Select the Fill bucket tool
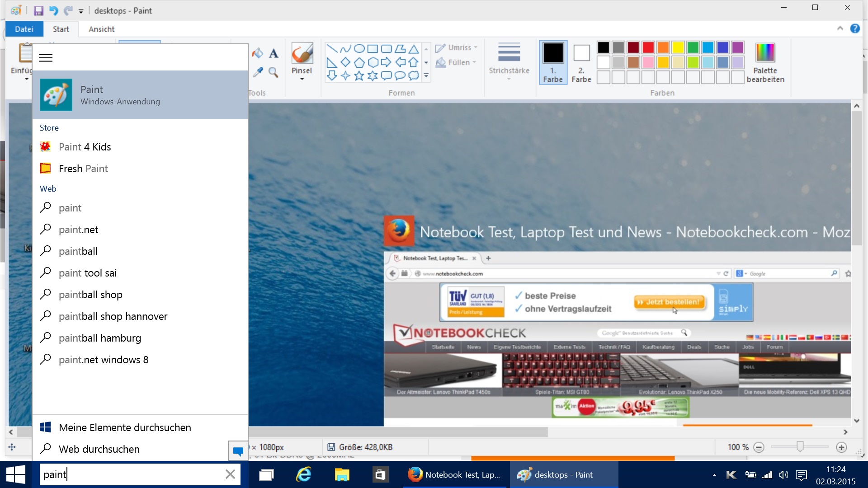 (258, 53)
